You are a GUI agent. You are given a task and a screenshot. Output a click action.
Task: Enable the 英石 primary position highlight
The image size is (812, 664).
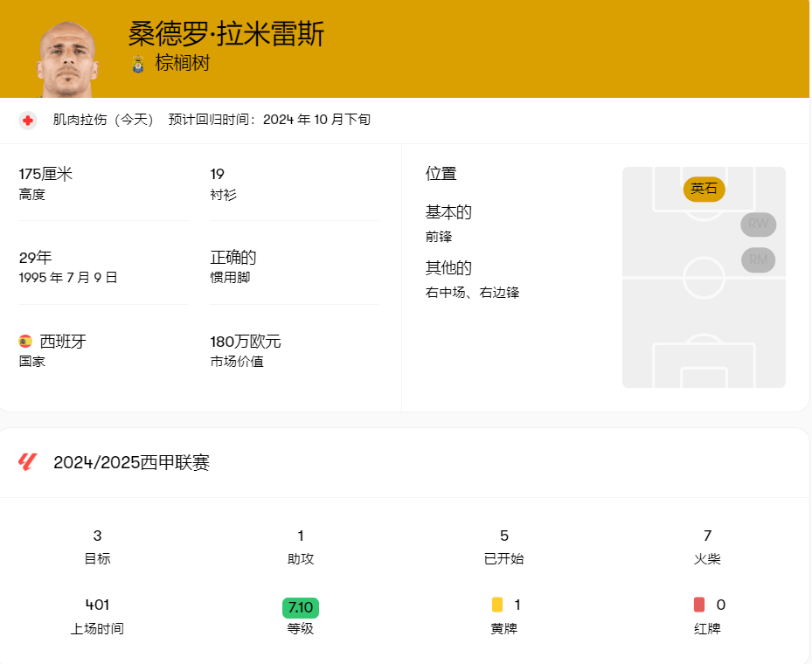[704, 190]
